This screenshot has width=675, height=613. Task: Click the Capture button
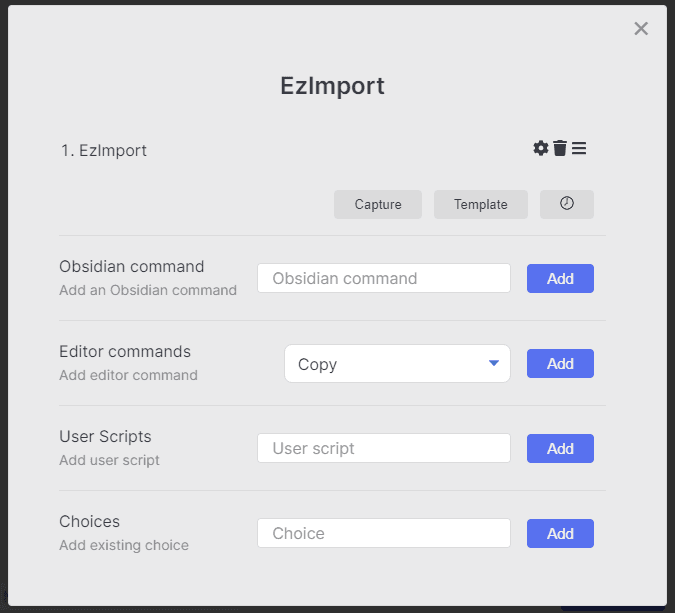378,204
